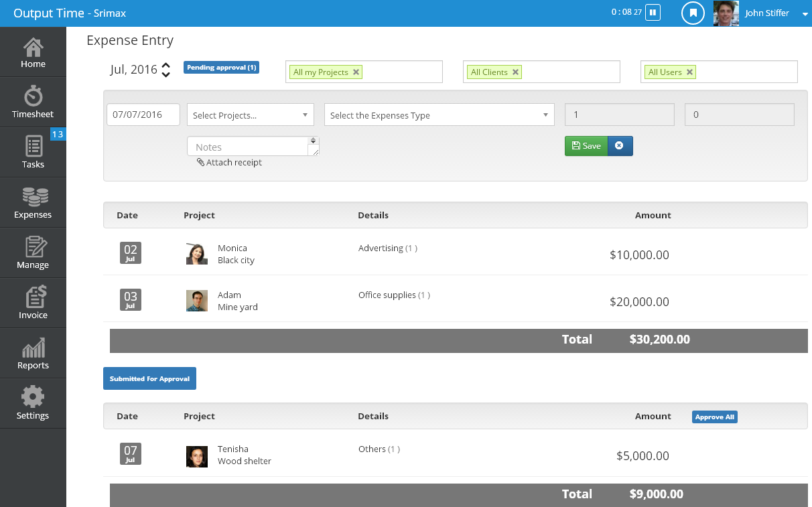The image size is (812, 507).
Task: Open the Select Projects dropdown
Action: 250,114
